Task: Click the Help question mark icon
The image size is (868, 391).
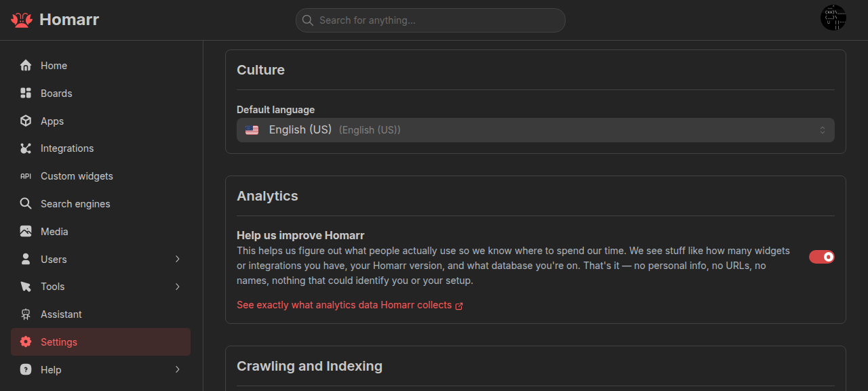Action: pyautogui.click(x=26, y=370)
